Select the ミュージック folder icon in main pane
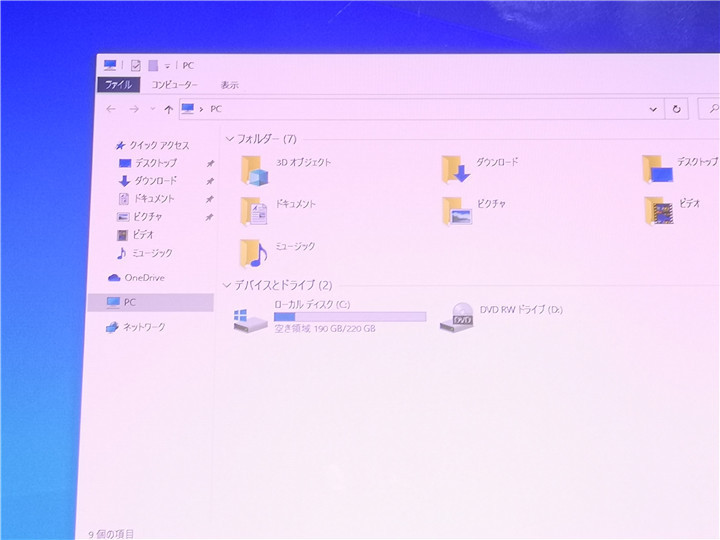Screen dimensions: 720x540 (253, 253)
